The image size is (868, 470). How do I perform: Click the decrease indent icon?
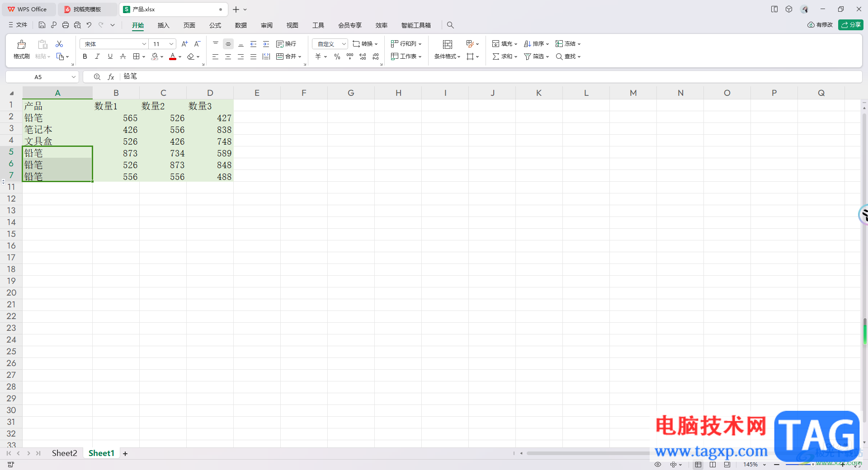pos(253,44)
